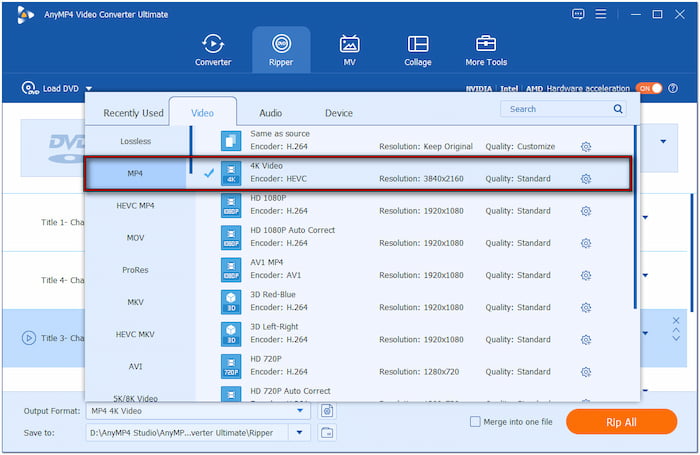
Task: Click the Rip All button
Action: point(621,422)
